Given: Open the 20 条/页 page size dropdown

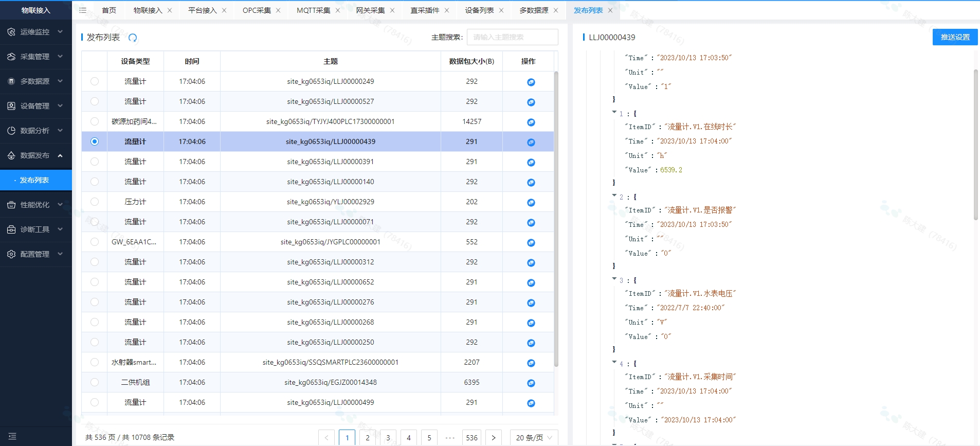Looking at the screenshot, I should pos(534,438).
